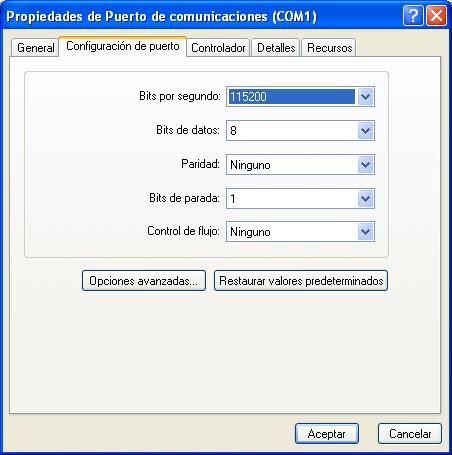Select the Configuración de puerto tab
Viewport: 452px width, 455px height.
(123, 46)
